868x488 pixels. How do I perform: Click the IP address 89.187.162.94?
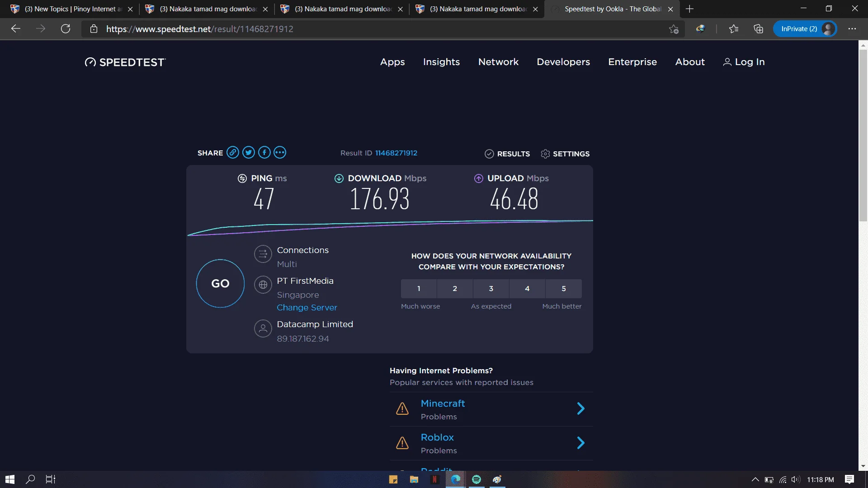[303, 339]
